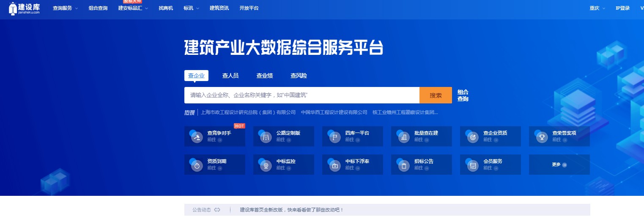
Task: Click the webcam icon for 中标监控
Action: tap(266, 166)
